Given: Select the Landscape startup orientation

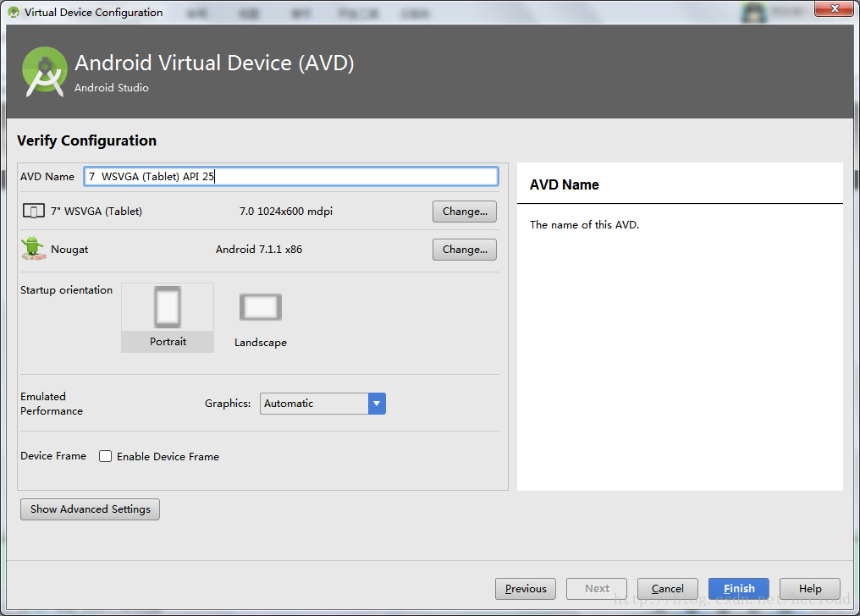Looking at the screenshot, I should click(x=261, y=320).
